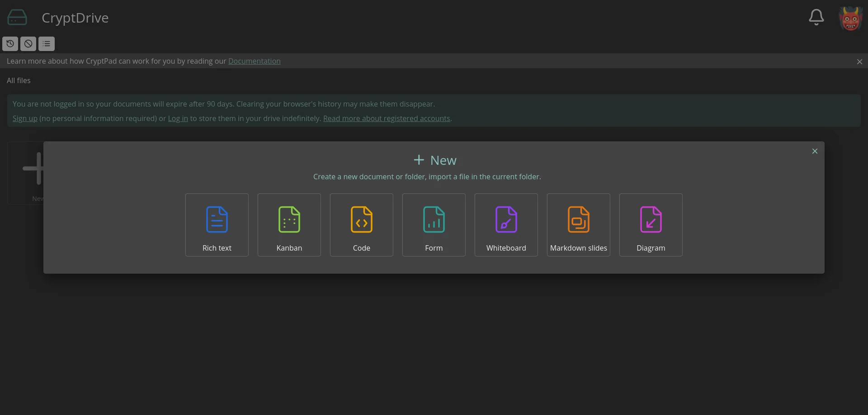This screenshot has height=415, width=868.
Task: Click the large plus New tile behind dialog
Action: pos(25,173)
